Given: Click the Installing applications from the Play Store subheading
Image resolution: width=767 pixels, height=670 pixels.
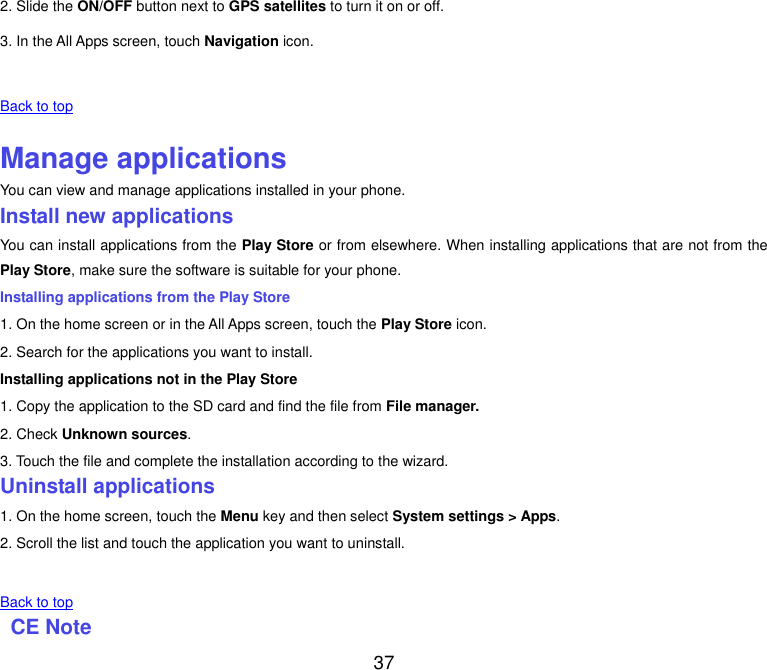Looking at the screenshot, I should [x=145, y=297].
